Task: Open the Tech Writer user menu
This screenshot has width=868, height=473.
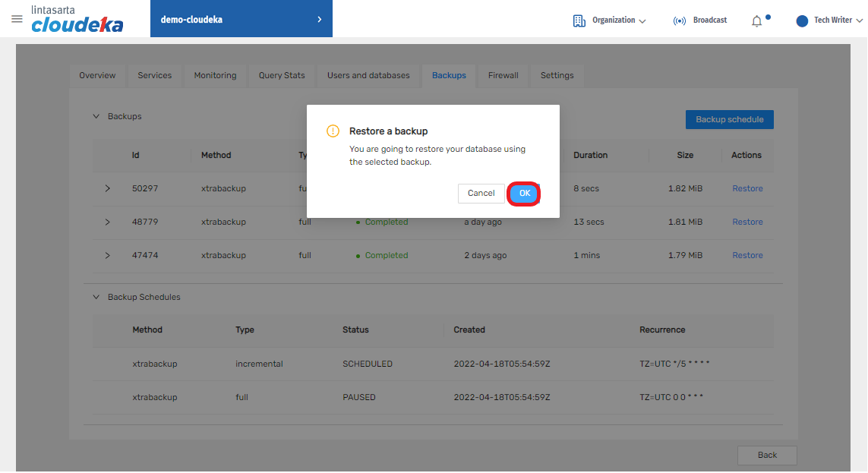Action: pyautogui.click(x=837, y=20)
